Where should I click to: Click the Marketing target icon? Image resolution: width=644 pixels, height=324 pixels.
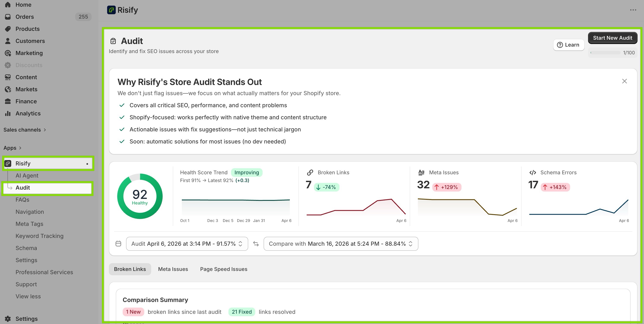[x=8, y=53]
